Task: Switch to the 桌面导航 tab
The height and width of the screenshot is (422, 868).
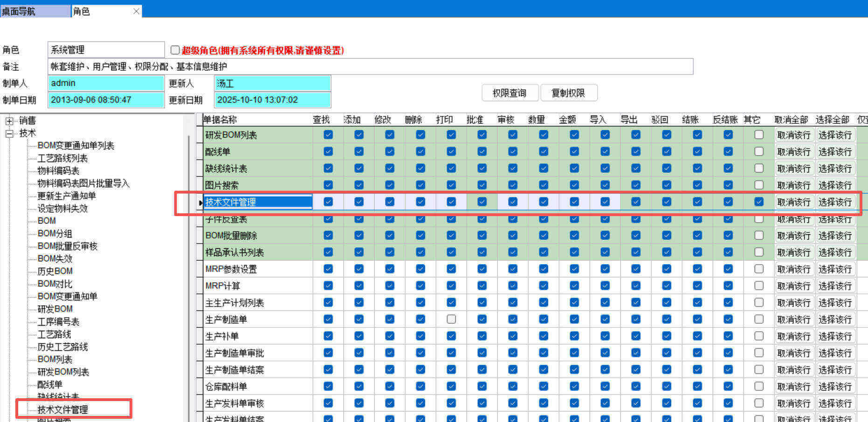Action: pos(34,11)
